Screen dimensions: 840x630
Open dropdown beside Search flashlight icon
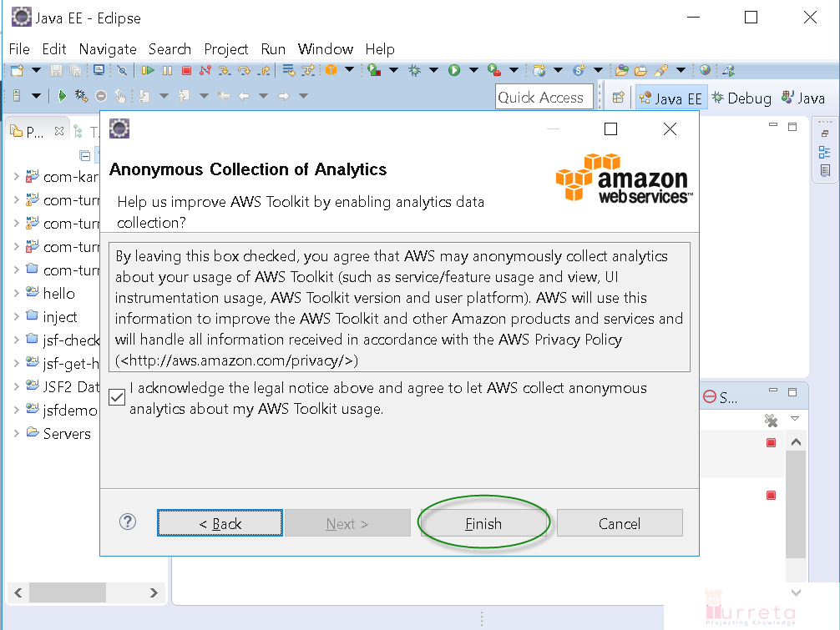tap(681, 70)
